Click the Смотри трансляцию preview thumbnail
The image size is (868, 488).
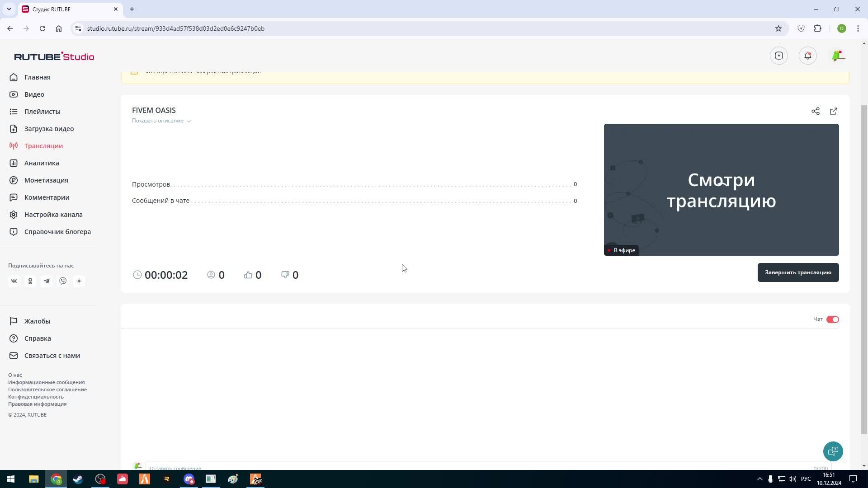click(721, 190)
